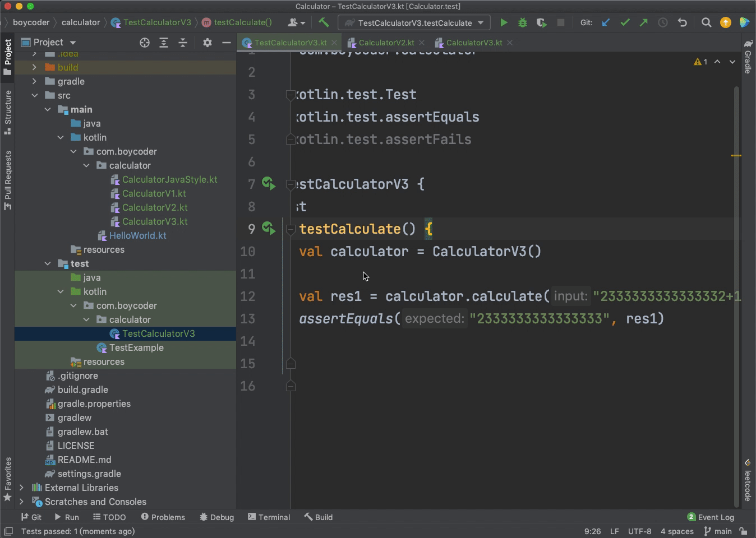Click the main Git branch widget

point(718,531)
